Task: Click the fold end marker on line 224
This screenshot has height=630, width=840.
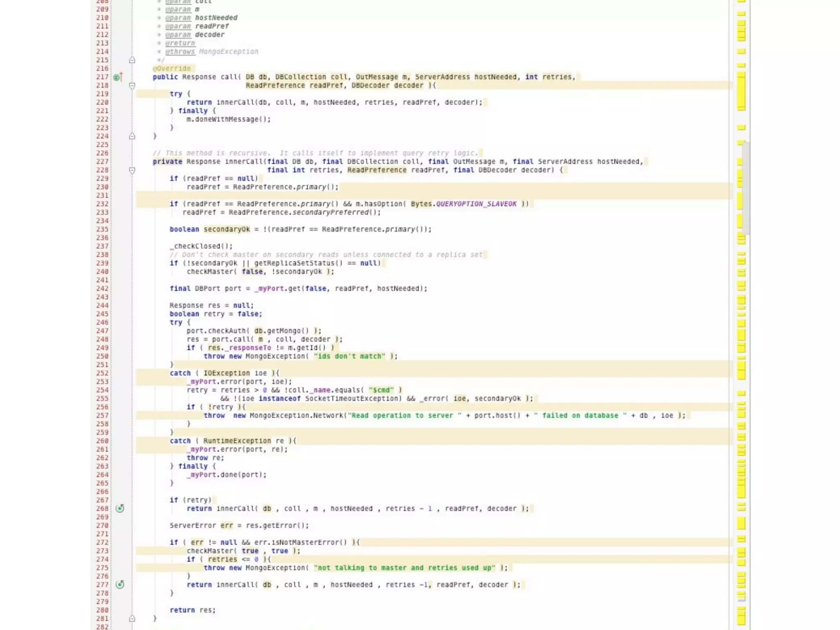Action: (132, 136)
